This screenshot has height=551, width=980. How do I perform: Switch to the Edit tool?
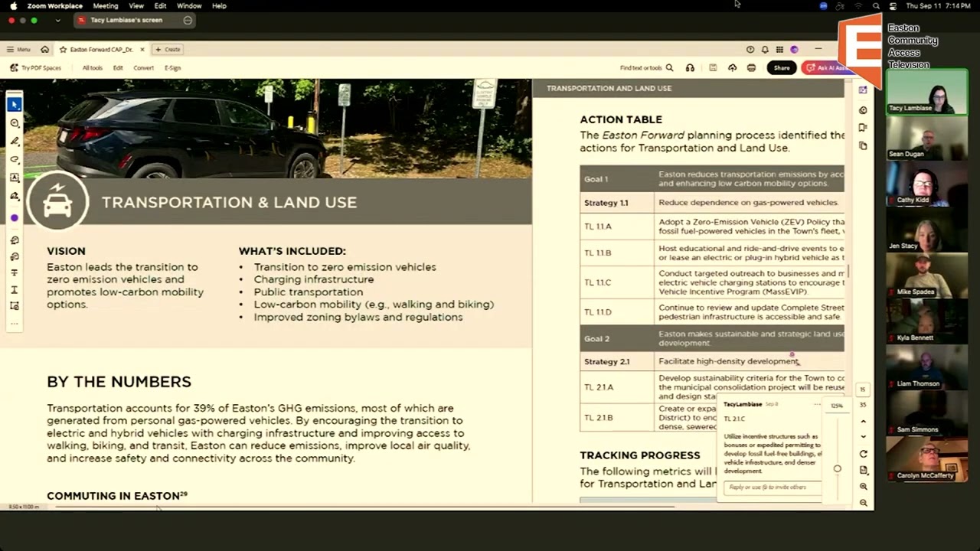(118, 68)
